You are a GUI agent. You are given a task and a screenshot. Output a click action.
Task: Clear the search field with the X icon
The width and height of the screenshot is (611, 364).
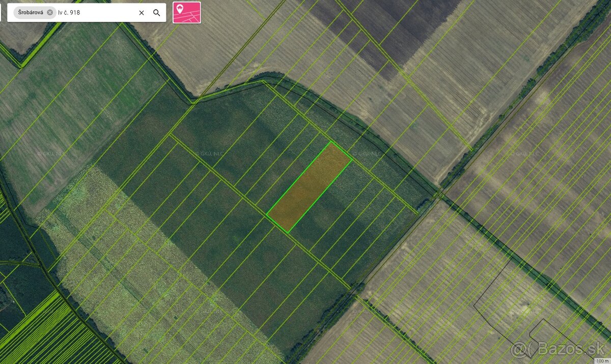(142, 13)
